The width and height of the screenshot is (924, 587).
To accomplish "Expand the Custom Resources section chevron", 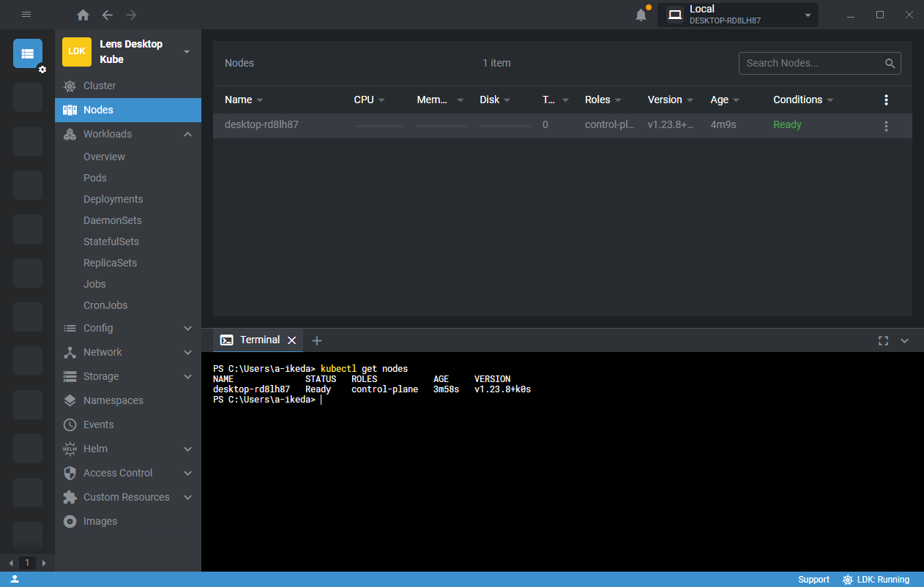I will (x=187, y=497).
